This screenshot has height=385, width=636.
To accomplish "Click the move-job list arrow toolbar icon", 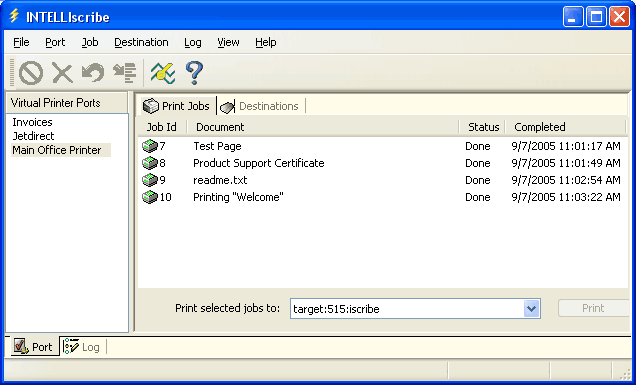I will pos(124,73).
